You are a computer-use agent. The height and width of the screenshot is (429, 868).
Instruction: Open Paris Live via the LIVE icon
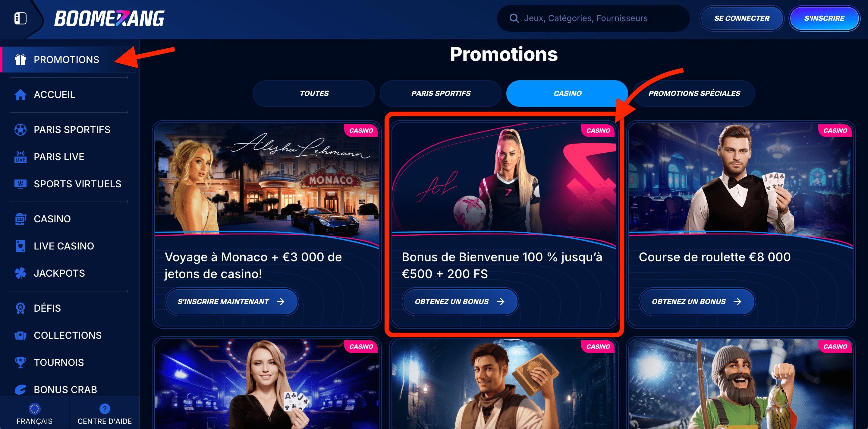[20, 157]
